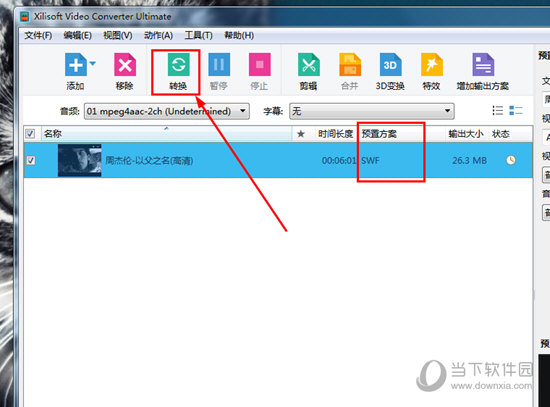Click the clock status icon in file row

511,160
